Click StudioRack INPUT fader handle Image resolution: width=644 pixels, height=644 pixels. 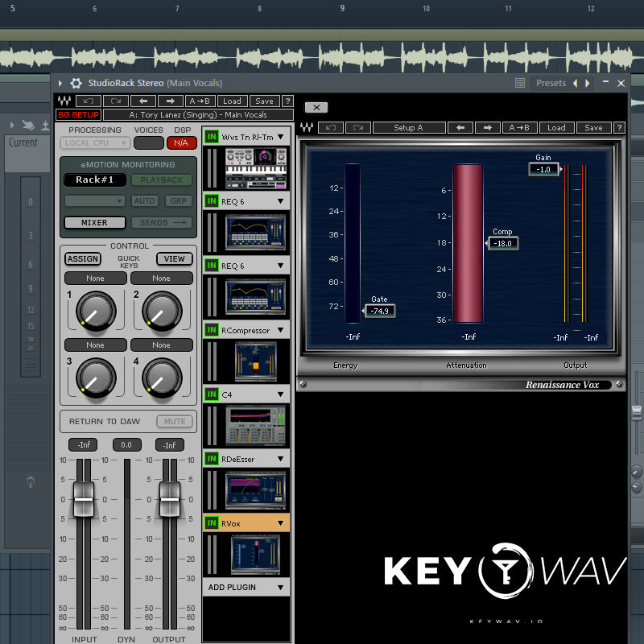click(84, 499)
